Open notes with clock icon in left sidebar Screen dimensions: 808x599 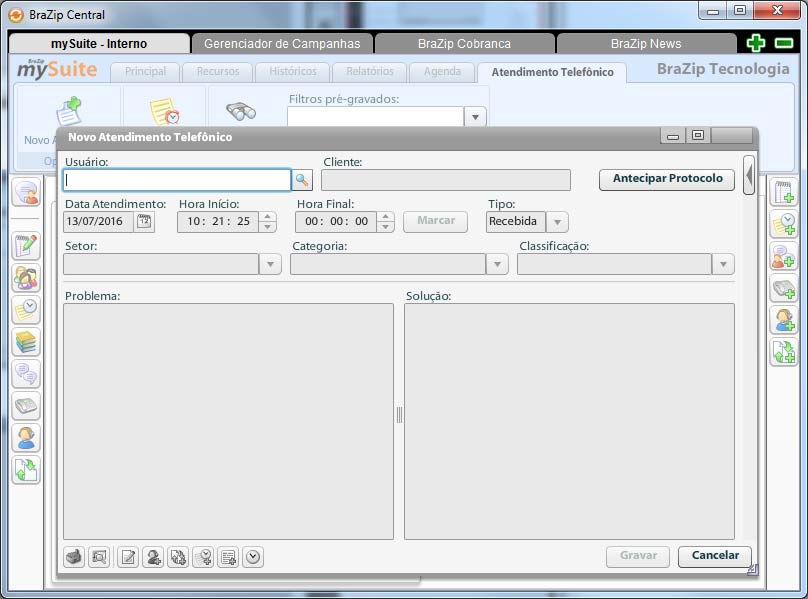point(26,310)
